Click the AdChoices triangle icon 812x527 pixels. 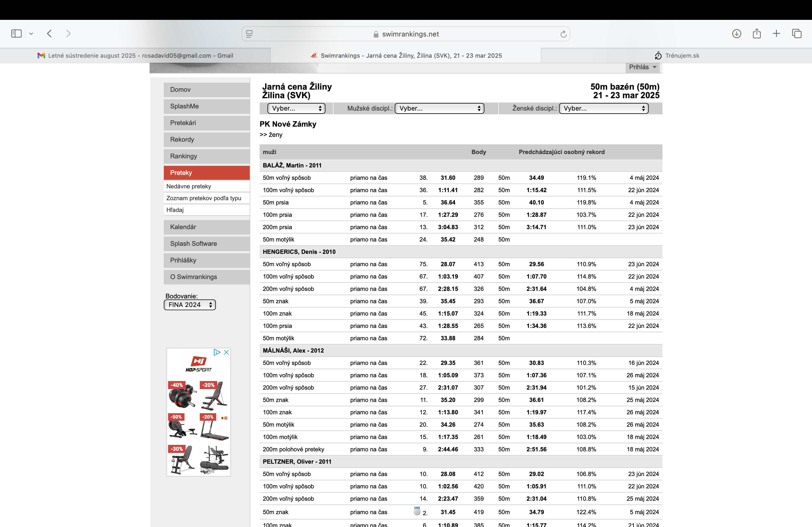[217, 353]
